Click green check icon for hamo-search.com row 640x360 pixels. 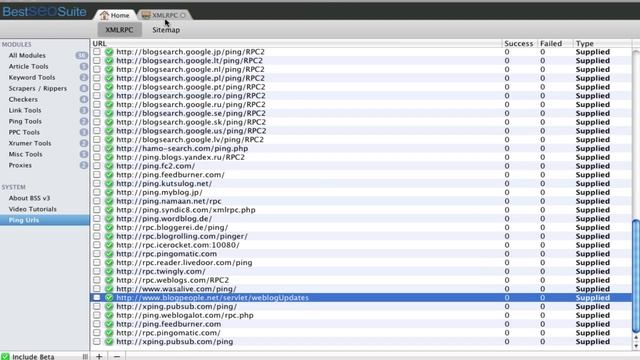coord(109,149)
